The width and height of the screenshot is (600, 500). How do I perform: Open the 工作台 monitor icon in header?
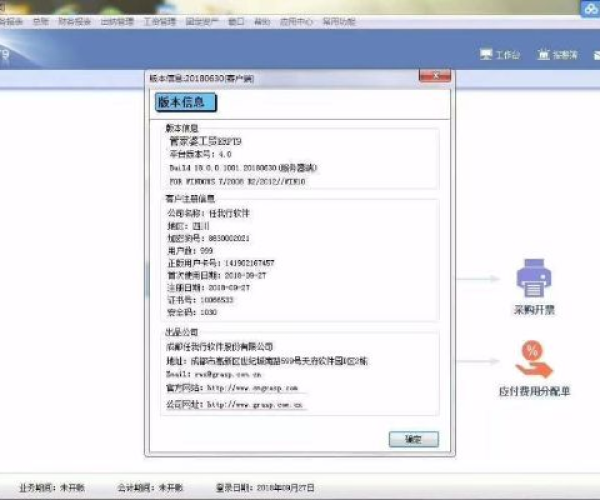(x=486, y=54)
